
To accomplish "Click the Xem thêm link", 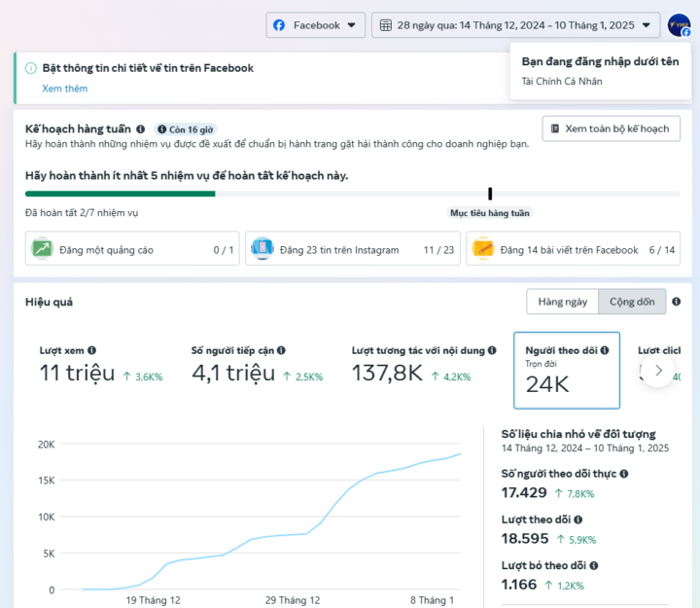I will click(x=64, y=89).
